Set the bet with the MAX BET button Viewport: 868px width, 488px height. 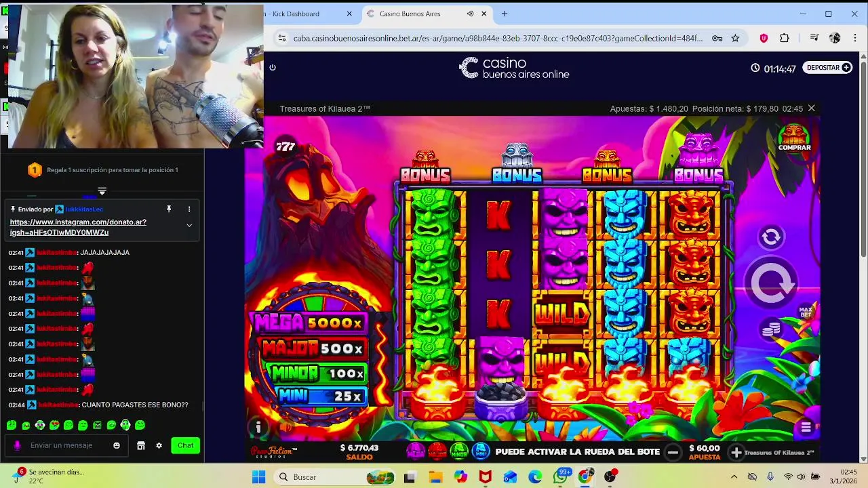[806, 312]
